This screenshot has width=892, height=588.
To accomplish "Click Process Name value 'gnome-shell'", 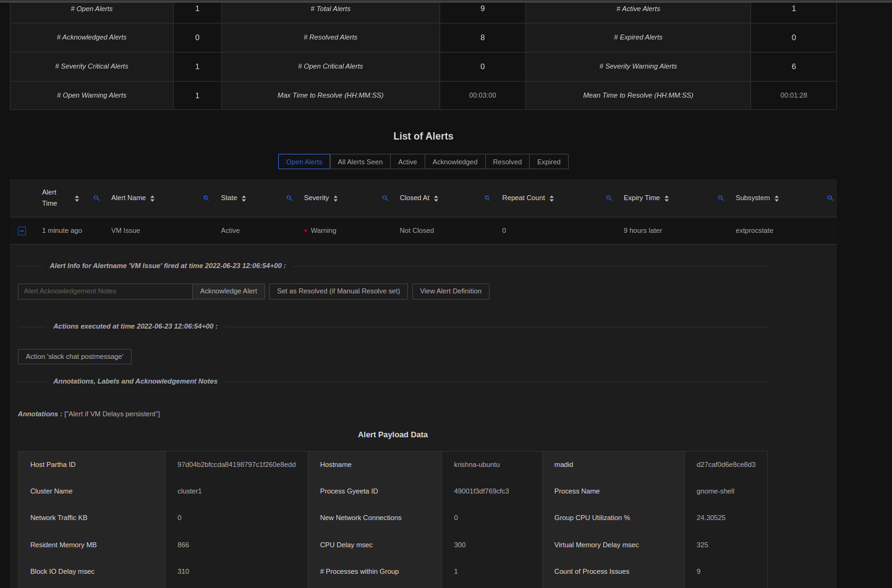I will (x=715, y=492).
